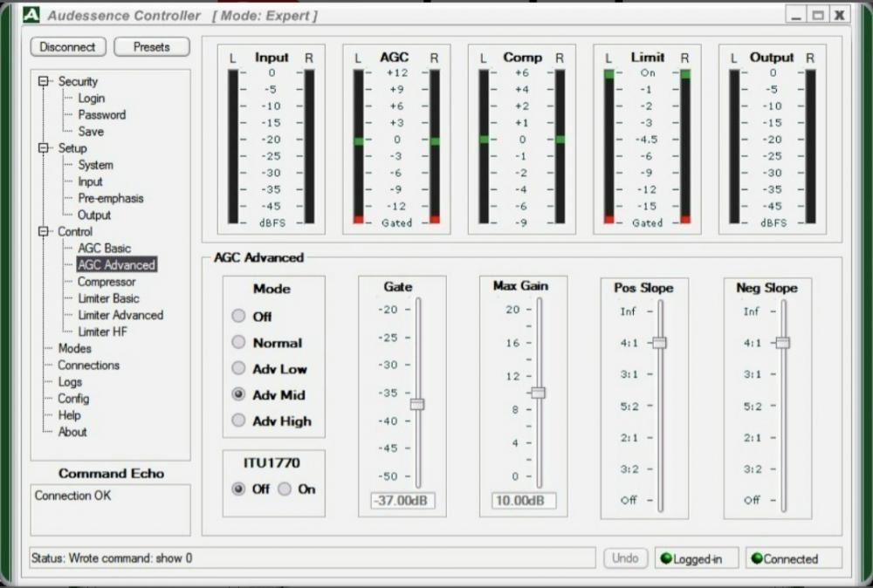
Task: Click the Status message bar
Action: point(313,558)
